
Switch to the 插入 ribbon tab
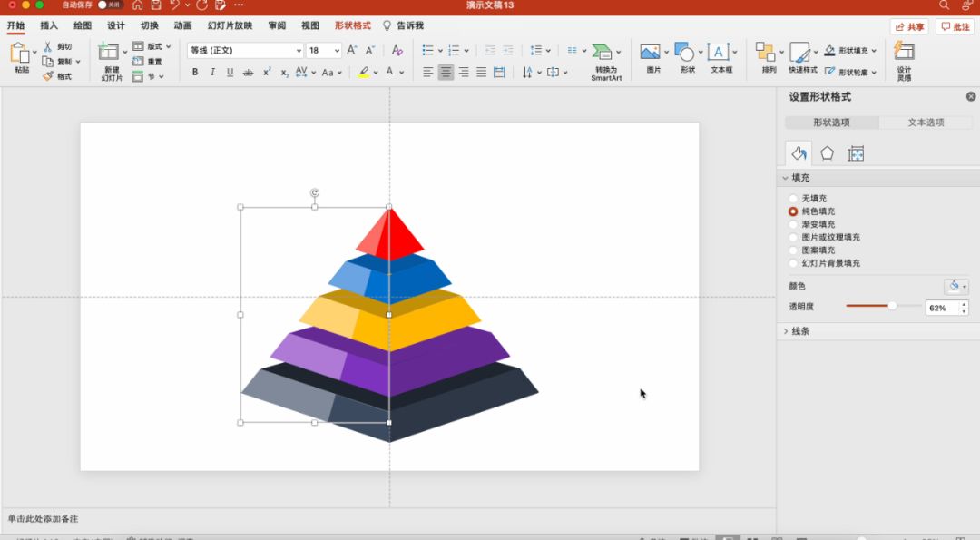[49, 25]
